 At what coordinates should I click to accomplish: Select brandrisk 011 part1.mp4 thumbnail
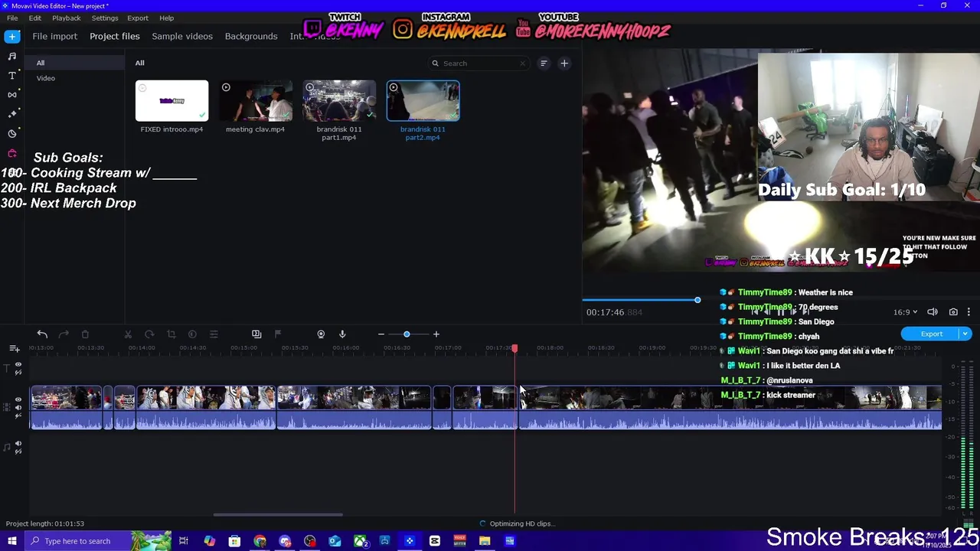(339, 100)
